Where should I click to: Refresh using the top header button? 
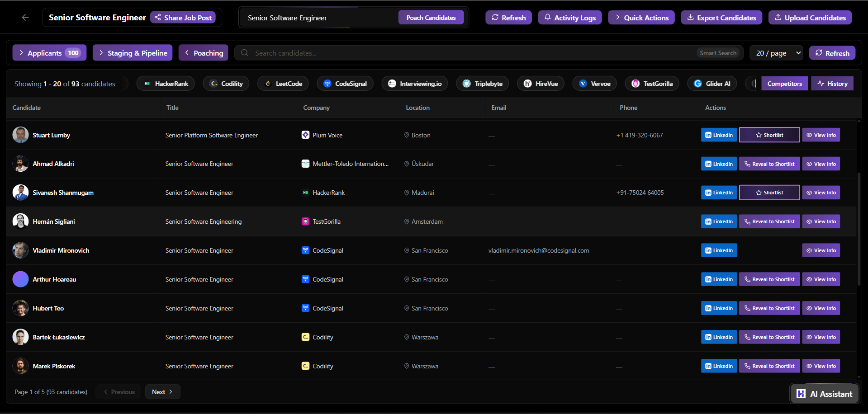[x=508, y=18]
